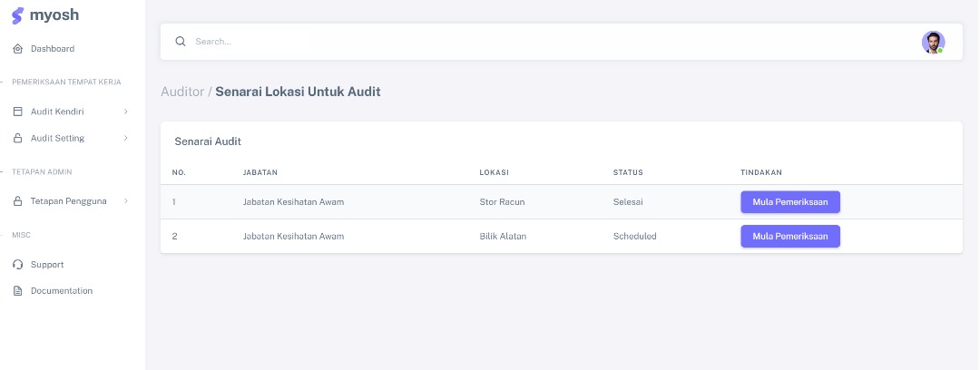The width and height of the screenshot is (980, 370).
Task: Click the search magnifier icon
Action: pyautogui.click(x=181, y=42)
